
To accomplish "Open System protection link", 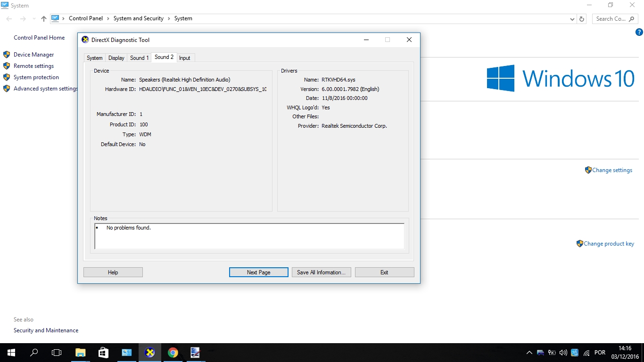I will (x=36, y=77).
